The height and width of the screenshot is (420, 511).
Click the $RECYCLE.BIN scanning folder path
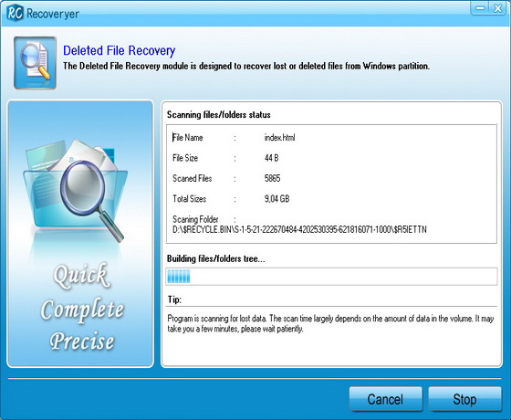point(299,229)
